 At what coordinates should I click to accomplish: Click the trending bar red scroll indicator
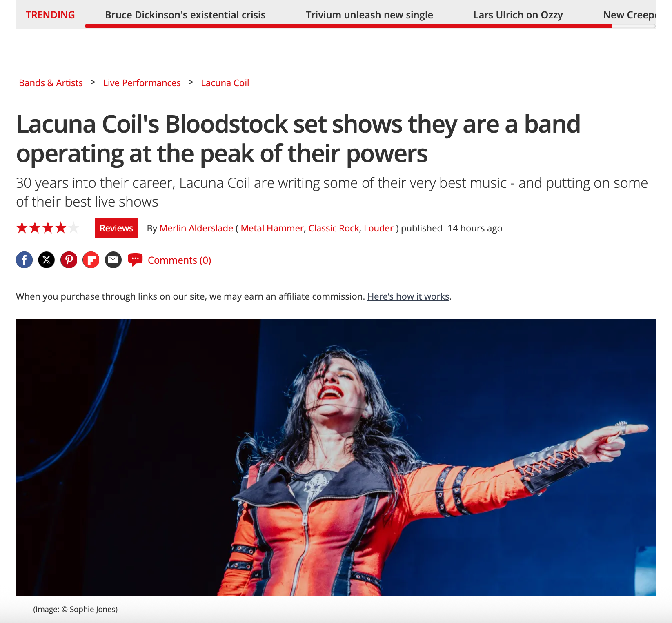[349, 26]
